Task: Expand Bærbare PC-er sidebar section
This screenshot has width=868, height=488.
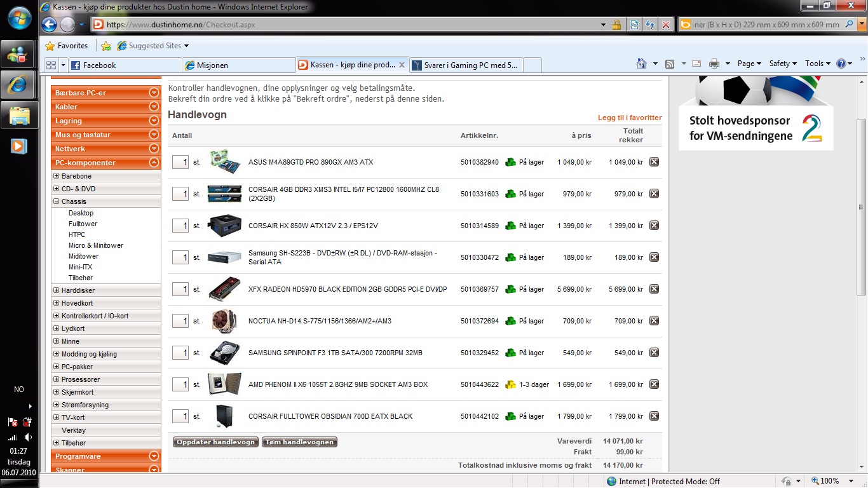Action: pyautogui.click(x=153, y=93)
